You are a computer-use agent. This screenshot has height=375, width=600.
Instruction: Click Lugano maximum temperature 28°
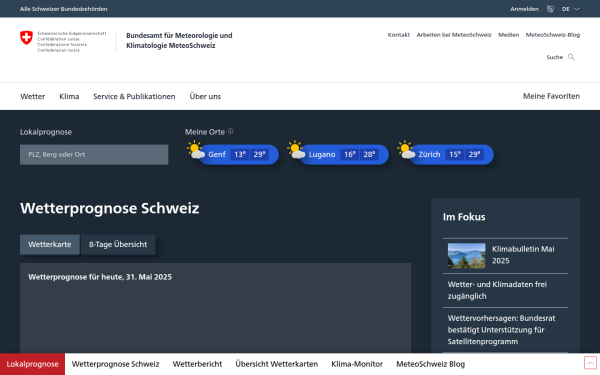click(x=369, y=155)
